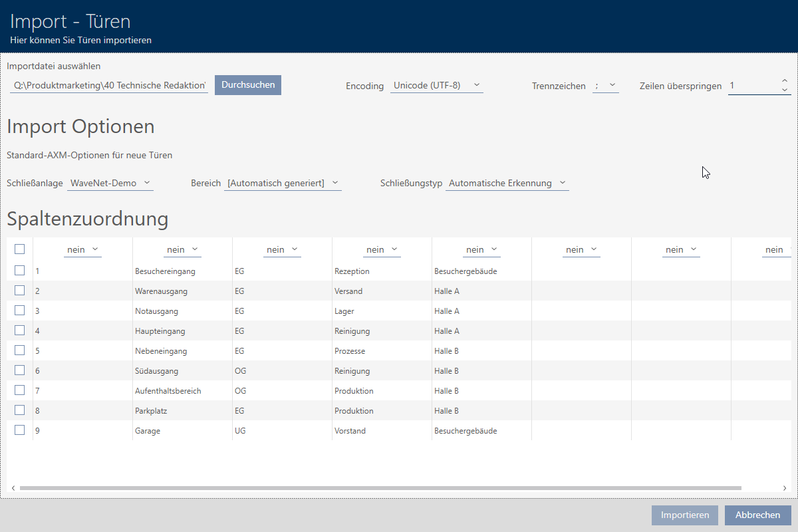This screenshot has width=798, height=532.
Task: Check the row for Besuchereingang
Action: (20, 271)
